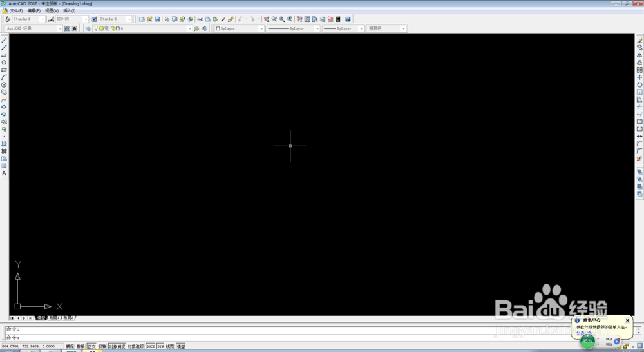This screenshot has height=352, width=644.
Task: Toggle 对象捕捉 object snap in status bar
Action: [x=117, y=346]
